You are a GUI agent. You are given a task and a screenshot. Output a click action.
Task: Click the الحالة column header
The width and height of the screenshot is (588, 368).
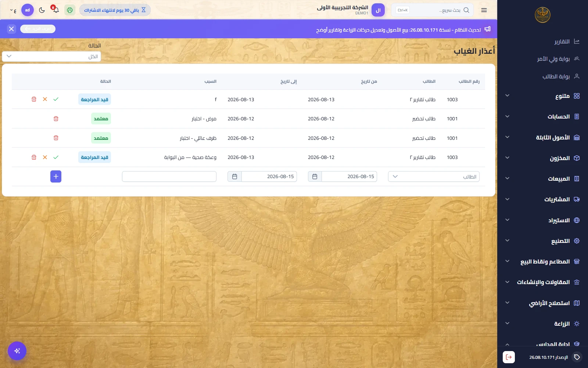(x=105, y=81)
